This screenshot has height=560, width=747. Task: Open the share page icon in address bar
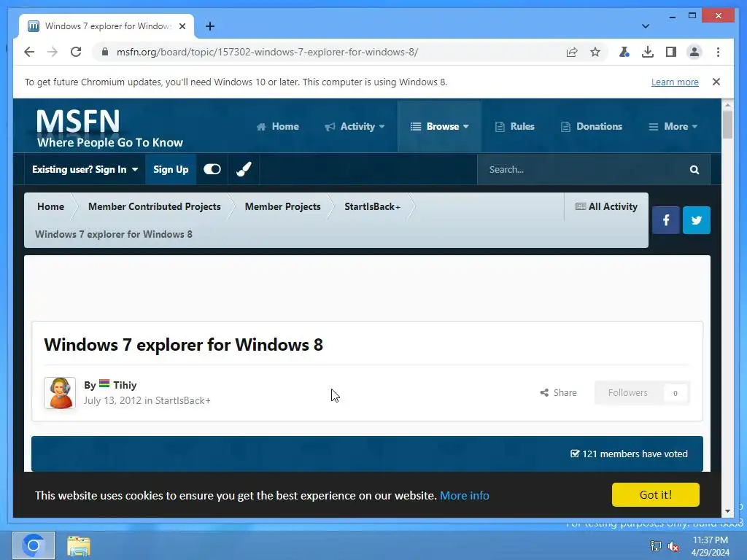click(572, 52)
